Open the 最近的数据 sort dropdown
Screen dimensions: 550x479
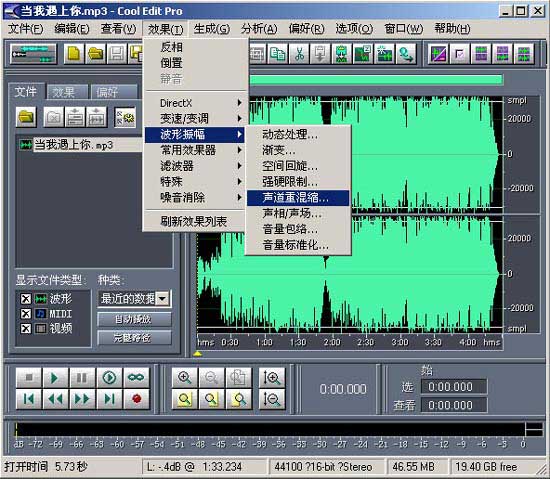(162, 299)
